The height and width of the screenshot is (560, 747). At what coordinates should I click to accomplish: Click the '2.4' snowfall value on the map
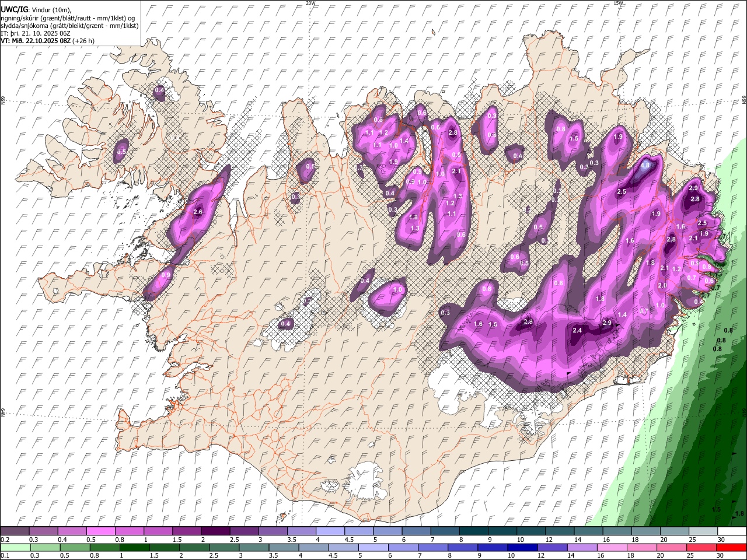(x=577, y=330)
